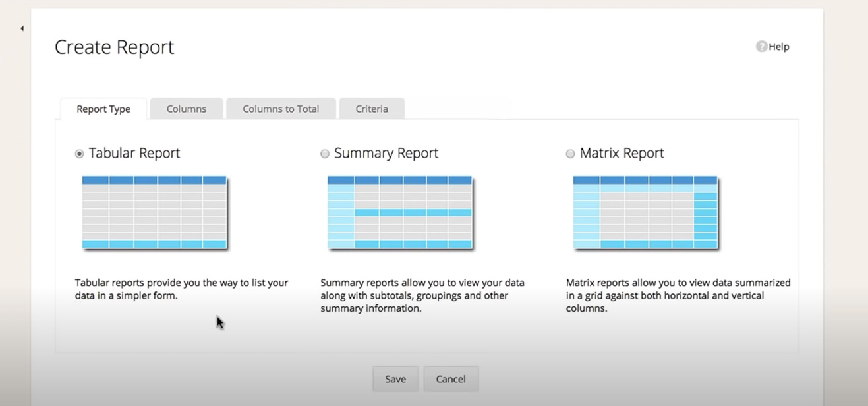Screen dimensions: 868x406
Task: Click the Tabular Report preview thumbnail
Action: point(154,212)
